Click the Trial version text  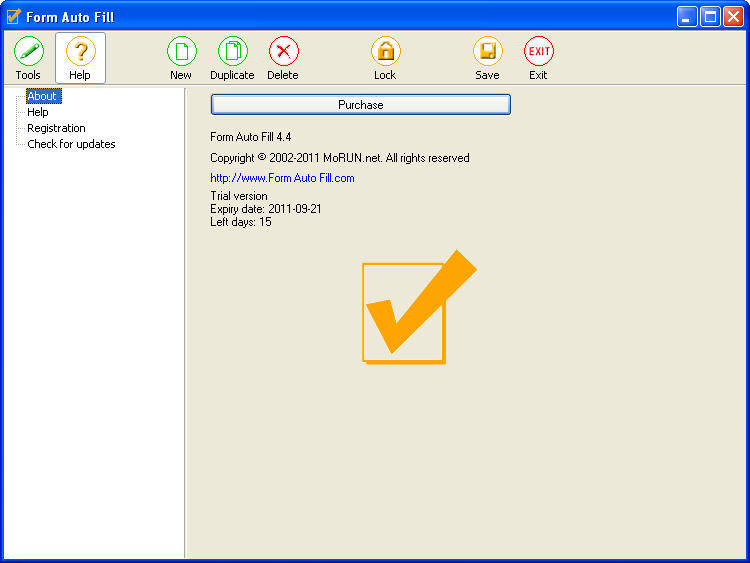239,196
